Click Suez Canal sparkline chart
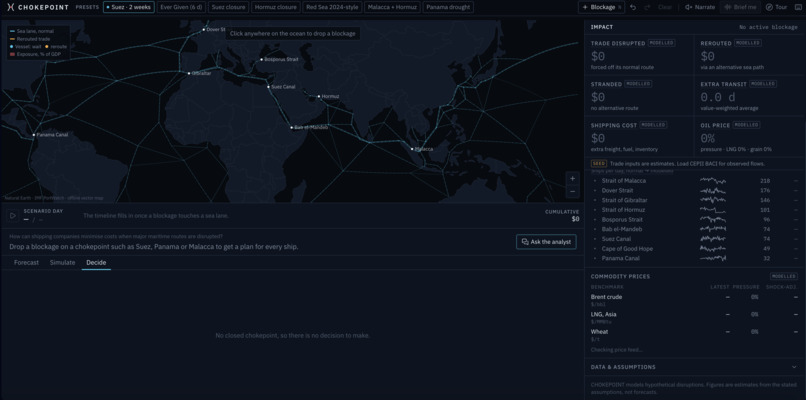This screenshot has width=806, height=400. point(713,239)
